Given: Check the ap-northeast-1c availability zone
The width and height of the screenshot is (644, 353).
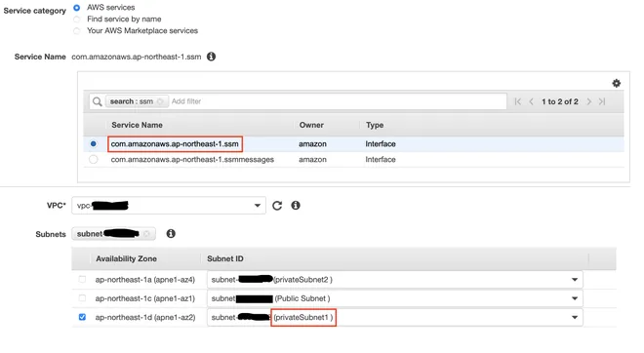Looking at the screenshot, I should [82, 298].
